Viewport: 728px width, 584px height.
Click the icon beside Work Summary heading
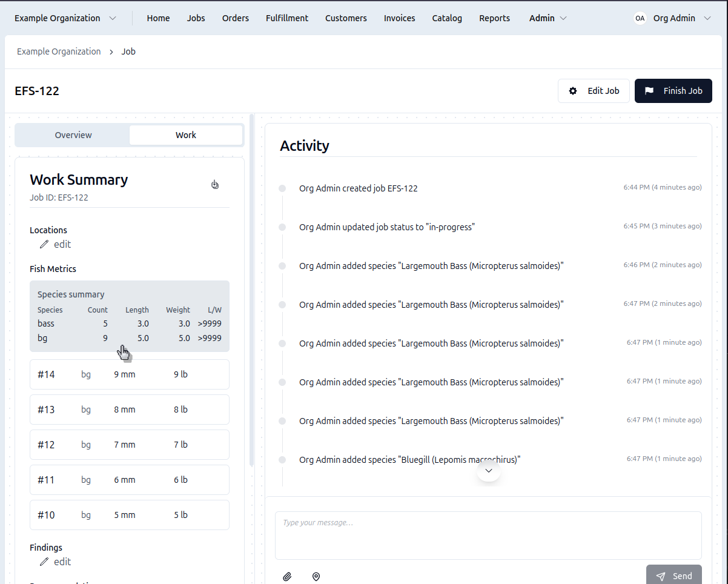(215, 185)
